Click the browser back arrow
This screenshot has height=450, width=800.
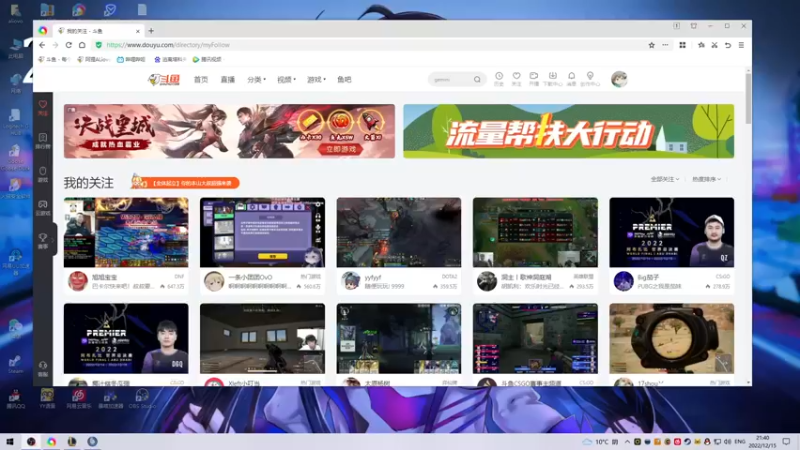click(x=42, y=45)
